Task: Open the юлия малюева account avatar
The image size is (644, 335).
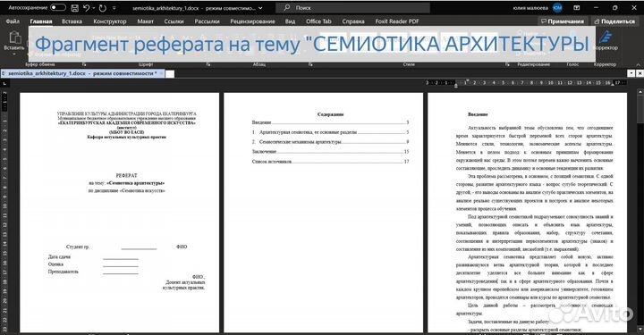Action: coord(557,8)
